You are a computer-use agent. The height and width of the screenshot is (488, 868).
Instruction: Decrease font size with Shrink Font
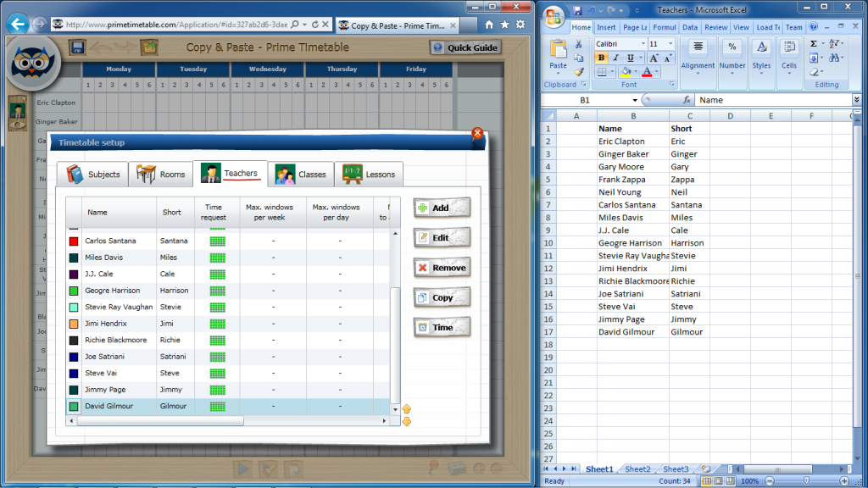tap(668, 58)
